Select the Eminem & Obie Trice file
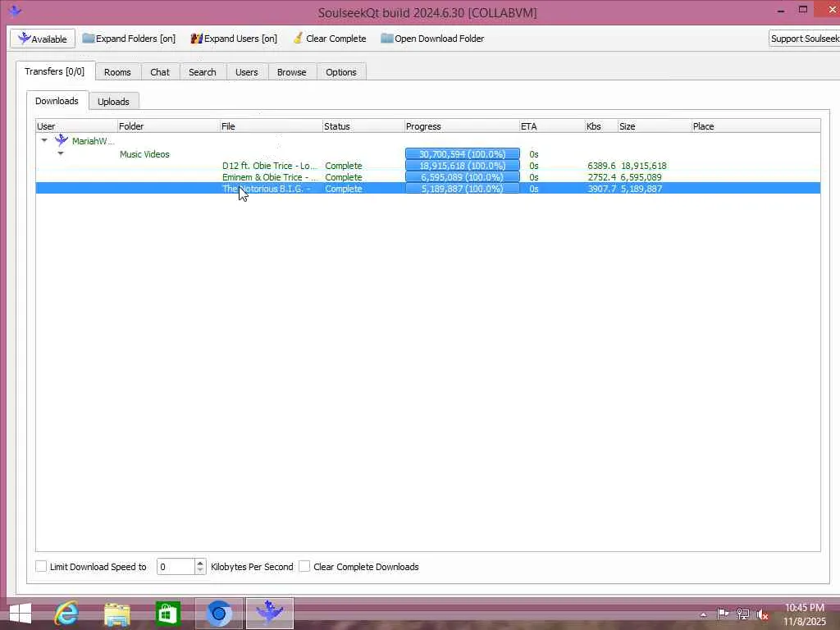The height and width of the screenshot is (630, 840). [270, 177]
